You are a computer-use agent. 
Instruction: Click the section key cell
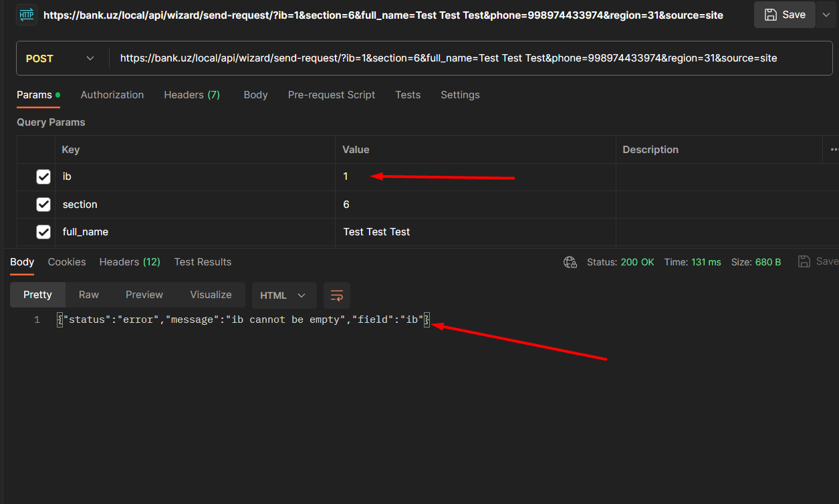195,205
